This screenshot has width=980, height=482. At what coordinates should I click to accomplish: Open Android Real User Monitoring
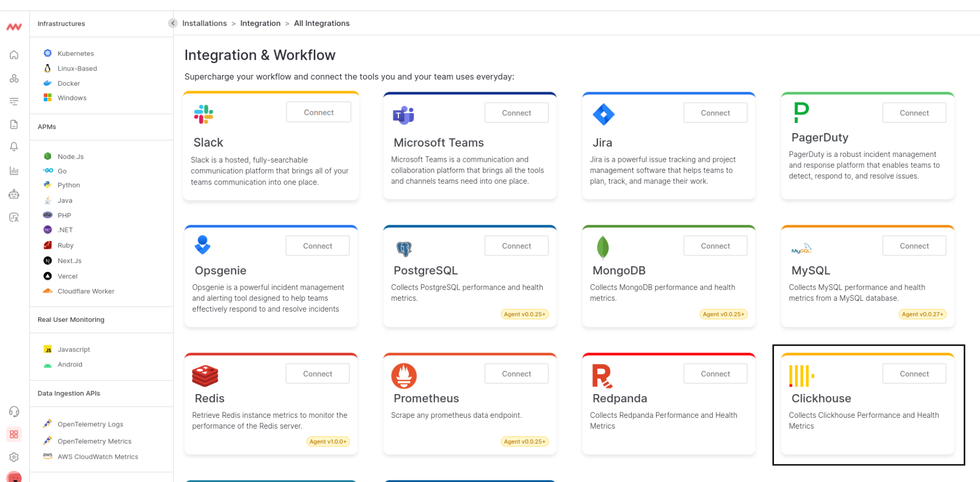coord(70,364)
